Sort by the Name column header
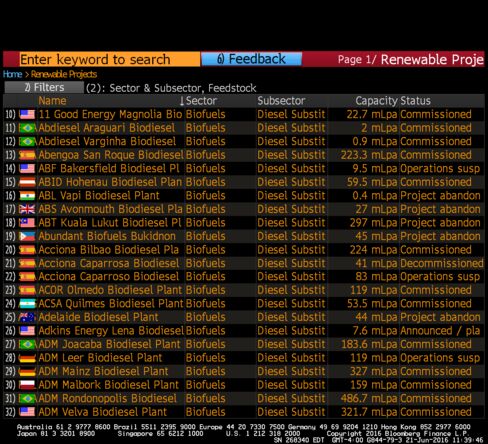 tap(52, 101)
